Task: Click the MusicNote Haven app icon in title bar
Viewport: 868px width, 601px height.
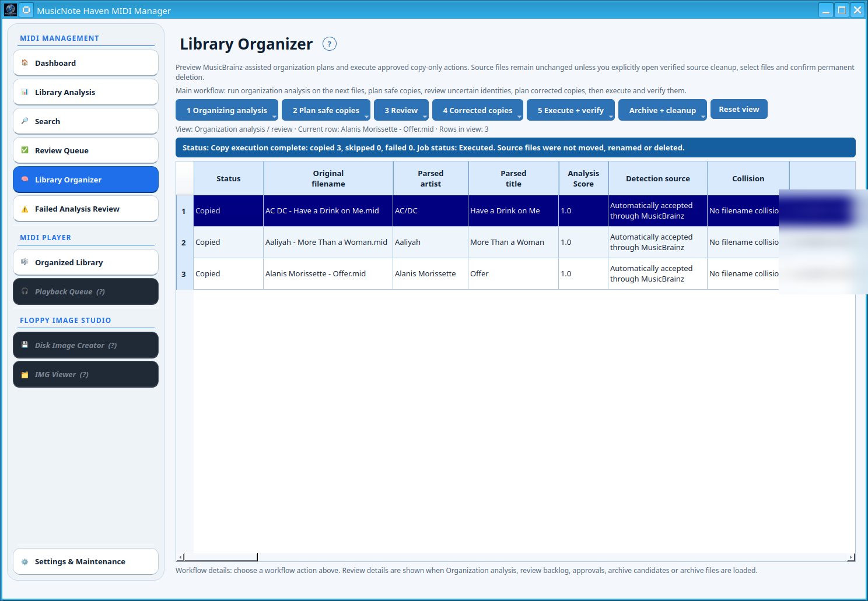Action: coord(10,10)
